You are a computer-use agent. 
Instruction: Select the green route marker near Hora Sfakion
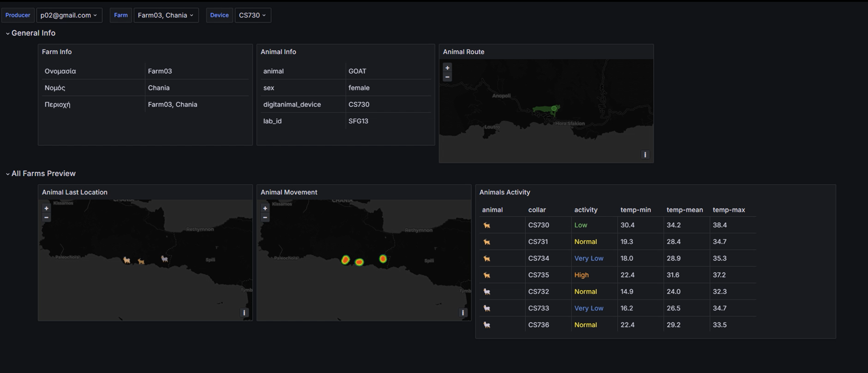click(x=554, y=108)
